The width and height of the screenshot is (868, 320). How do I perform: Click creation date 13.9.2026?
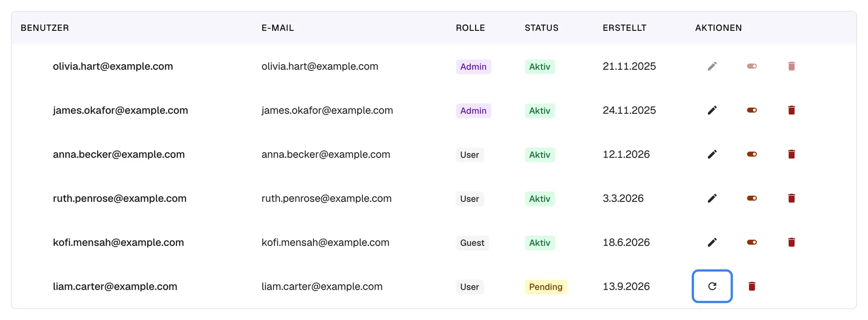[x=626, y=286]
